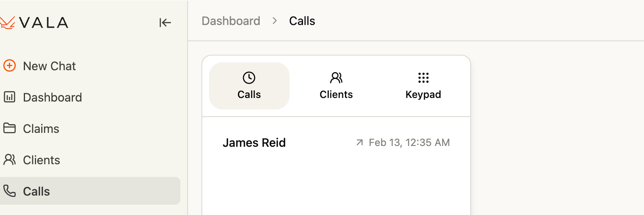The image size is (644, 215).
Task: Click the people icon on Clients tab
Action: [x=336, y=78]
